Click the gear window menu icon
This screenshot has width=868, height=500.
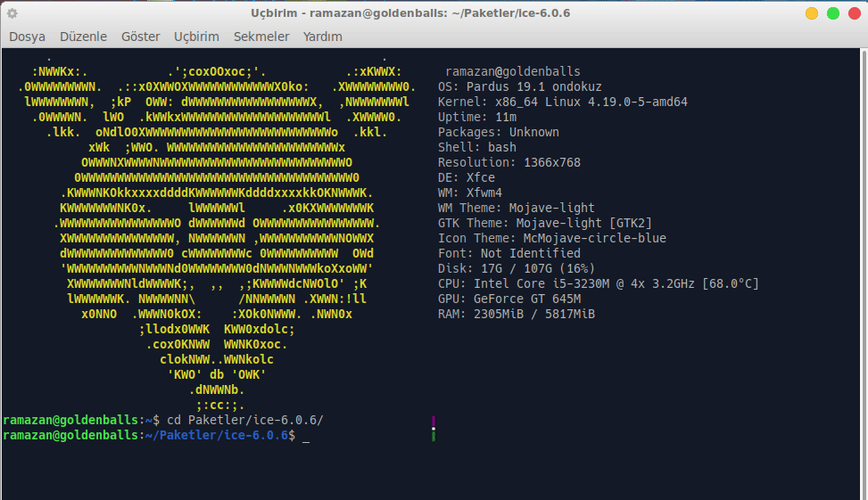(x=12, y=13)
